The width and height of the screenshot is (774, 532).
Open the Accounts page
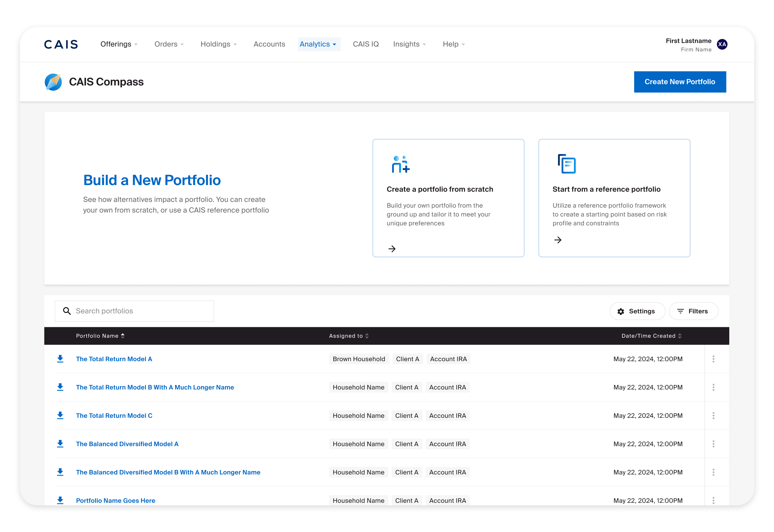269,44
